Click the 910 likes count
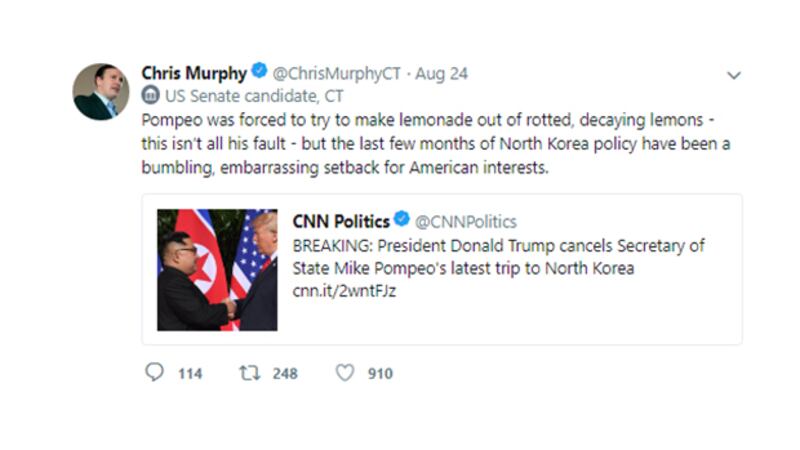The height and width of the screenshot is (450, 800). click(x=380, y=373)
